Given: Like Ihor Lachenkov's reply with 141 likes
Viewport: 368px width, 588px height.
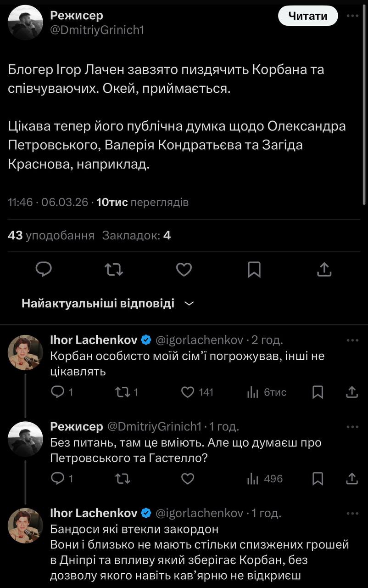Looking at the screenshot, I should (188, 392).
